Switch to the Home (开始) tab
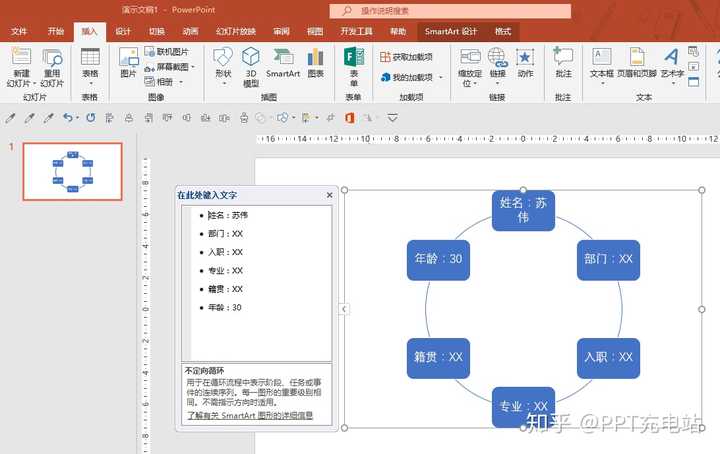This screenshot has width=720, height=454. (x=56, y=31)
